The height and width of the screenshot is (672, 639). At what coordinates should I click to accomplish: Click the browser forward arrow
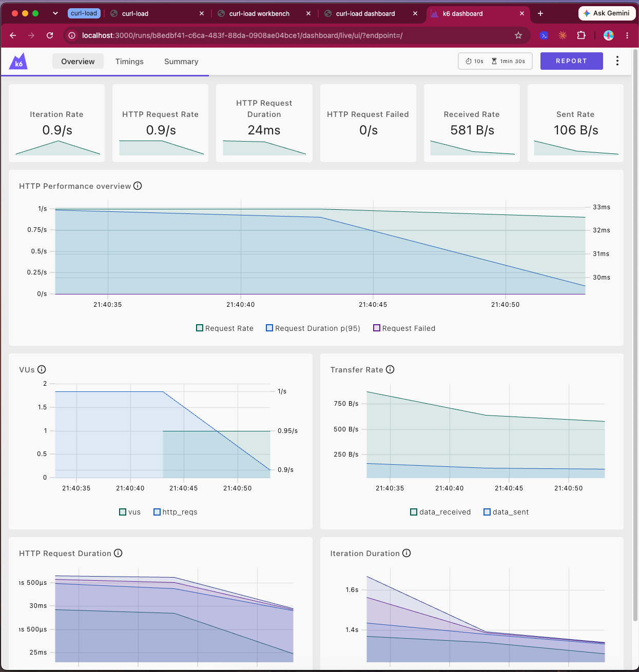(31, 35)
